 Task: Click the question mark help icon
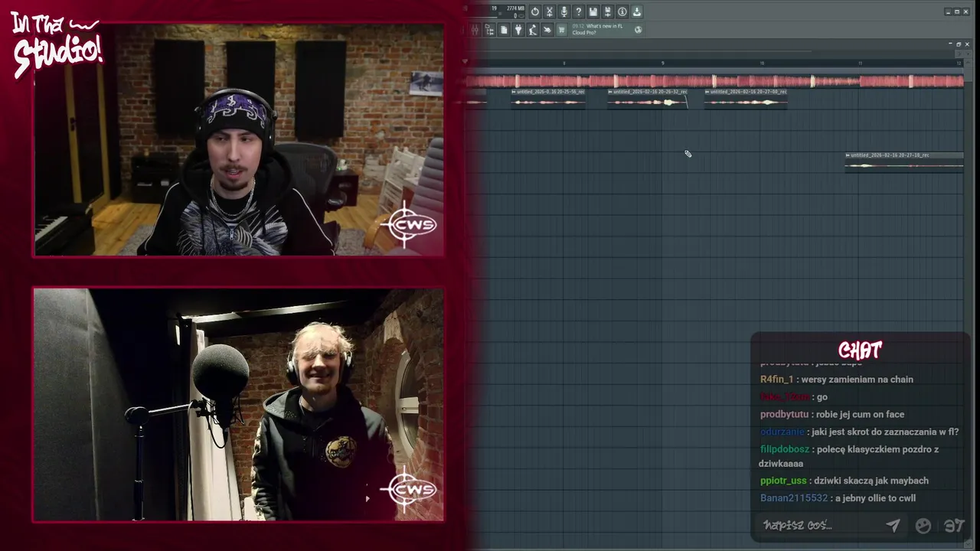pos(579,11)
